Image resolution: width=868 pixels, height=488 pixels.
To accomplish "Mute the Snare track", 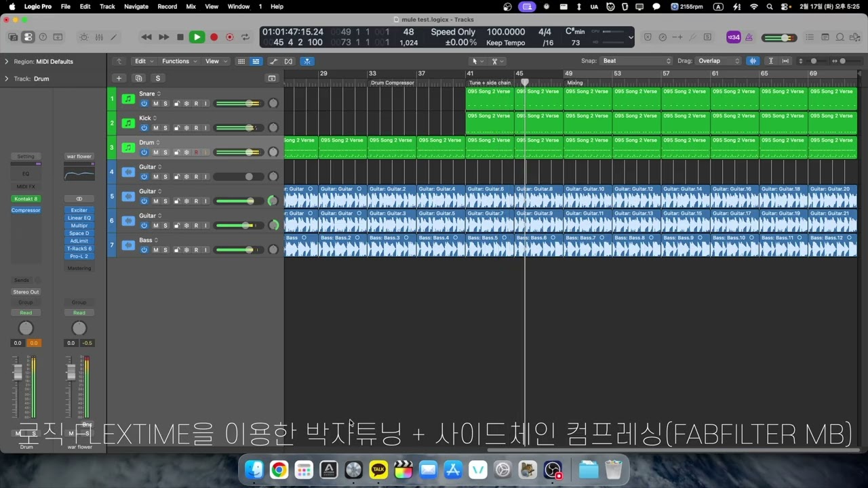I will (x=155, y=103).
